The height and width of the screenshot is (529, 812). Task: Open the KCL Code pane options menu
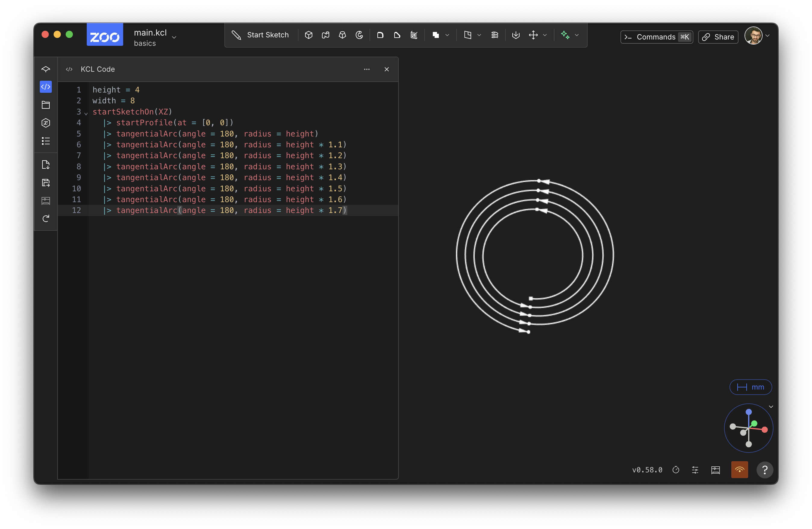[x=367, y=69]
